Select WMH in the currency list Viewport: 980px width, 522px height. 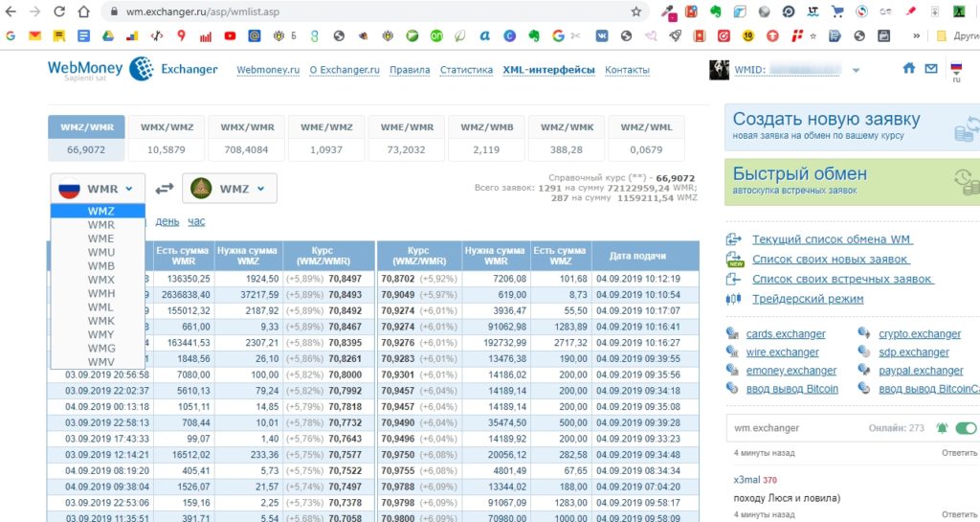(x=99, y=293)
